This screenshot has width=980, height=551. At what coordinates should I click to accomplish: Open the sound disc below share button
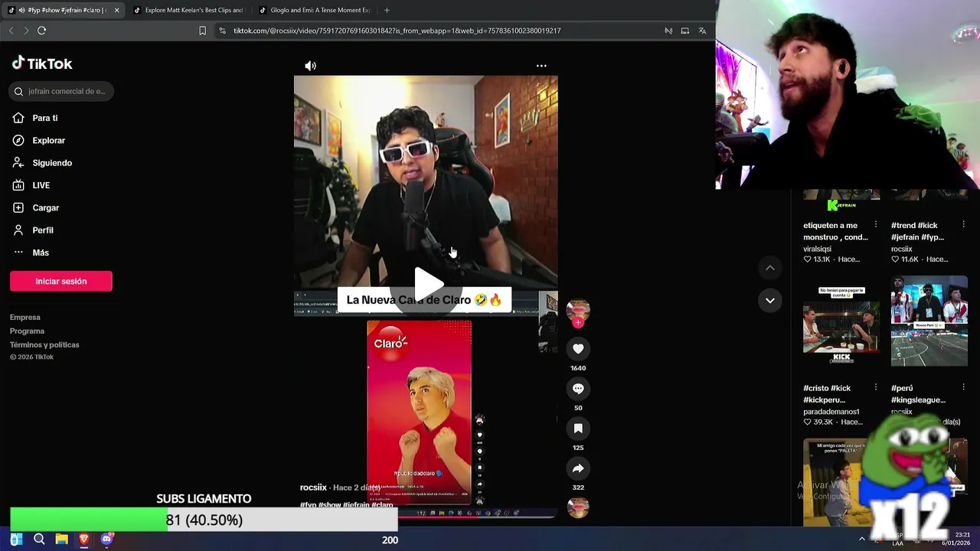[578, 507]
